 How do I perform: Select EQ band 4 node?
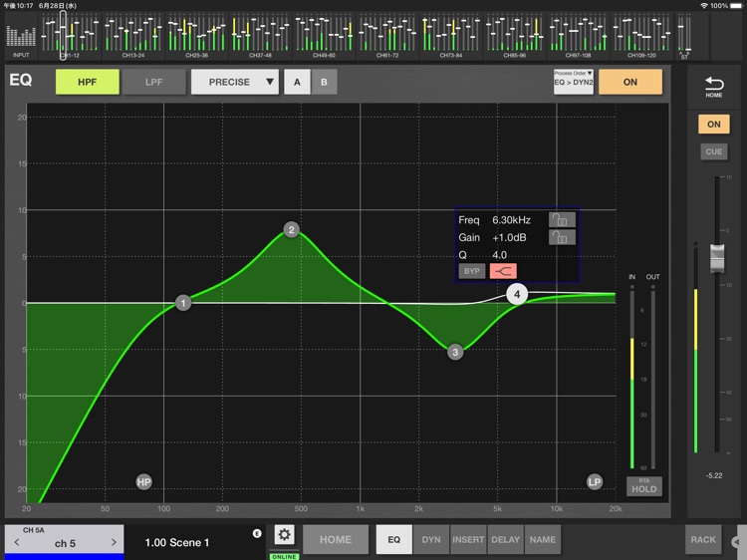point(517,294)
